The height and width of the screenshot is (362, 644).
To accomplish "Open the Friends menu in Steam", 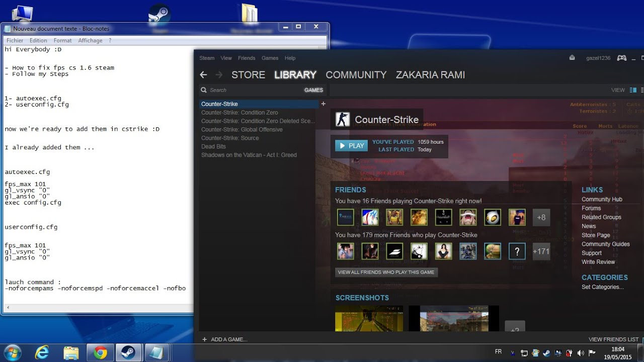I will click(x=247, y=58).
